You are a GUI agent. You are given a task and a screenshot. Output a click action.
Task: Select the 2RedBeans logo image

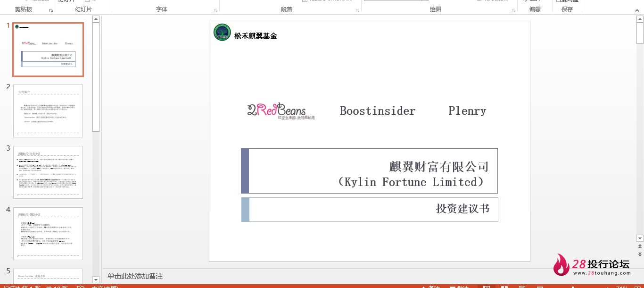coord(281,110)
